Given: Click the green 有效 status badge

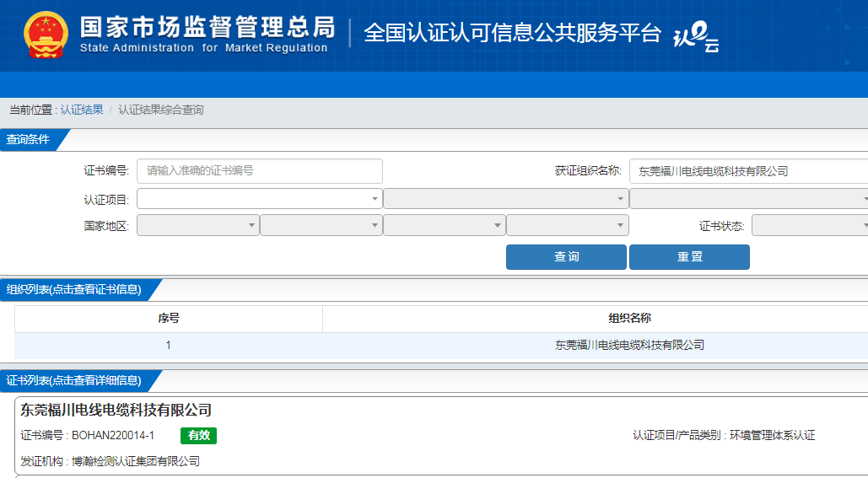Looking at the screenshot, I should (199, 435).
